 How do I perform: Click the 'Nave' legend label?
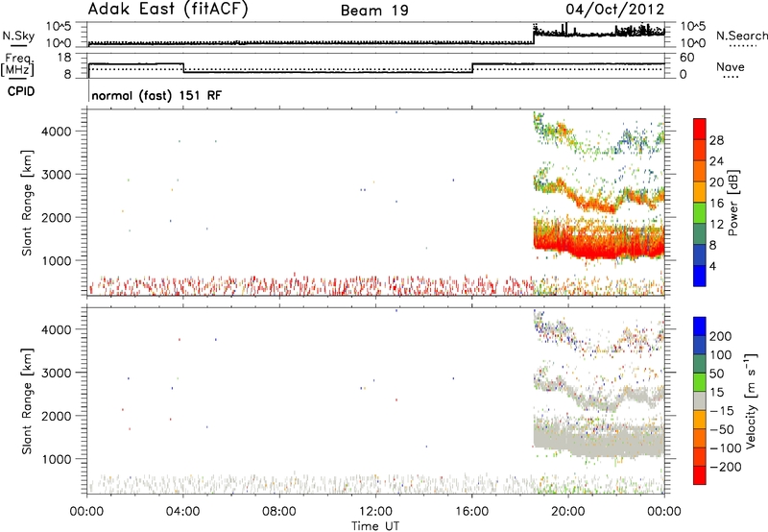point(730,66)
